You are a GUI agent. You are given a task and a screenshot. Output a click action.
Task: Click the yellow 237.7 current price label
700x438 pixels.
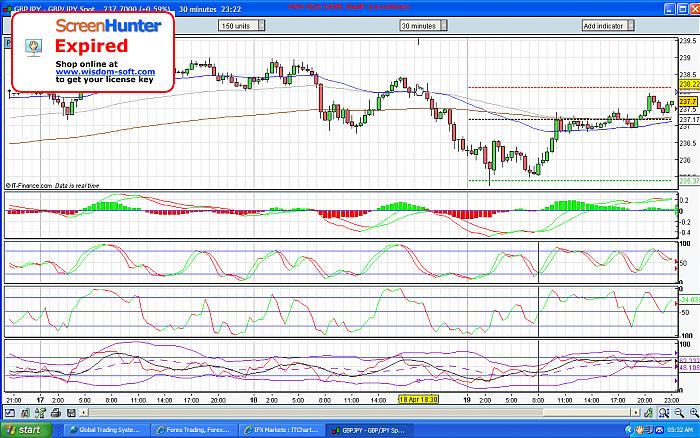pos(688,102)
